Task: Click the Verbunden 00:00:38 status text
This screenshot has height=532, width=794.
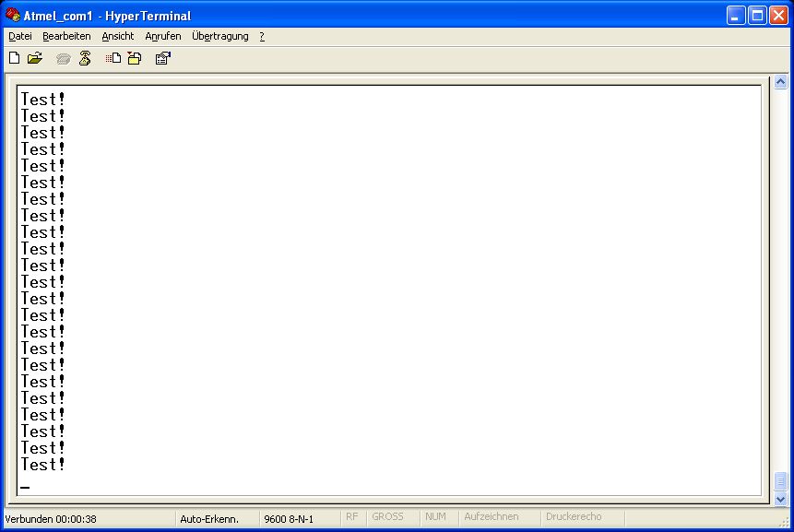Action: 51,519
